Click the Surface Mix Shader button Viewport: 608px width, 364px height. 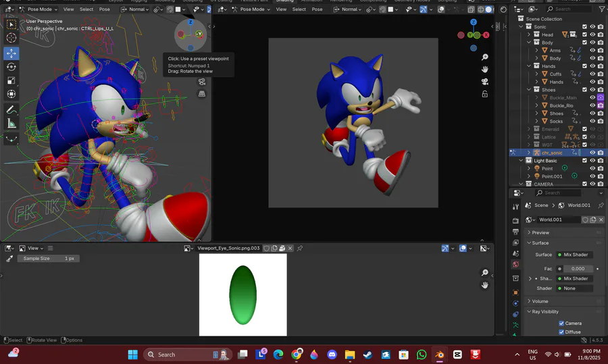click(x=575, y=255)
